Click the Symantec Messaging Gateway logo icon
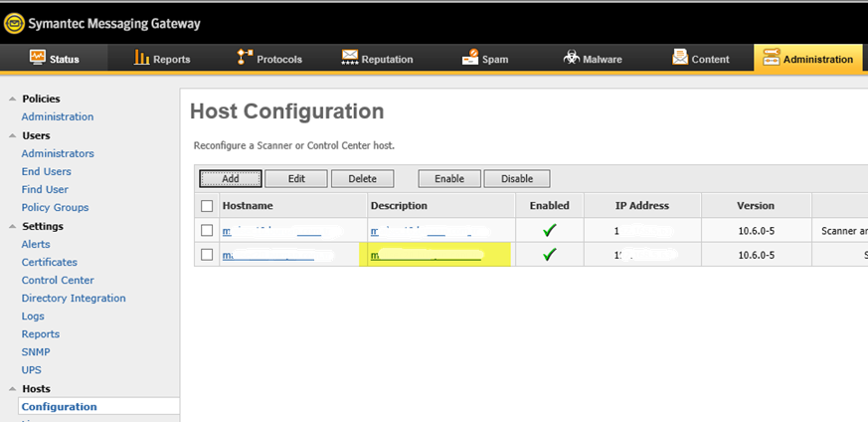868x422 pixels. click(x=14, y=24)
